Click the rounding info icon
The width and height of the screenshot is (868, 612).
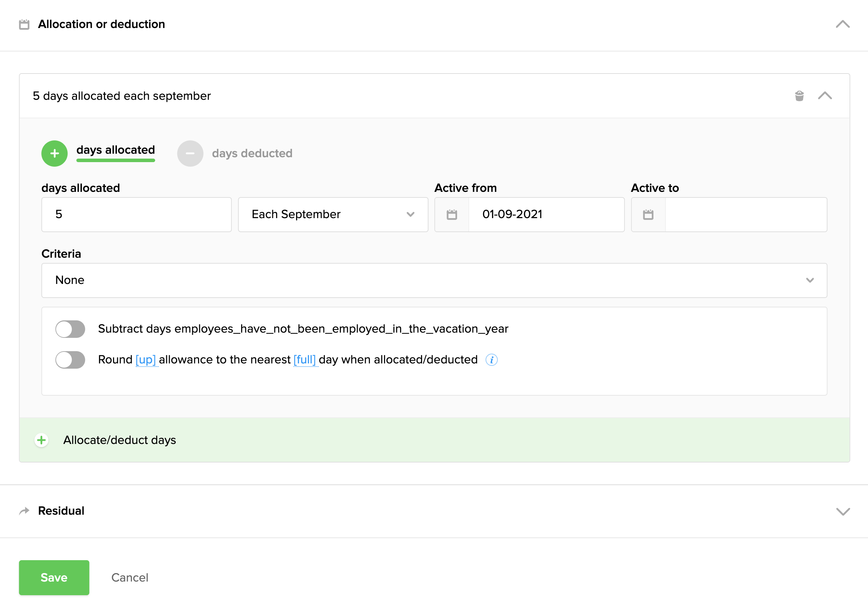click(x=491, y=360)
